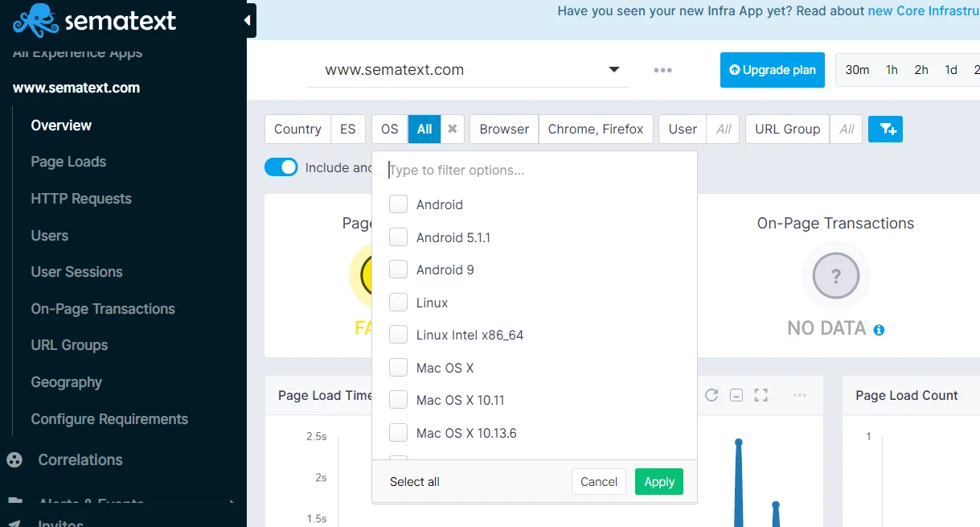Click the Upgrade plan button
Image resolution: width=980 pixels, height=527 pixels.
(773, 70)
